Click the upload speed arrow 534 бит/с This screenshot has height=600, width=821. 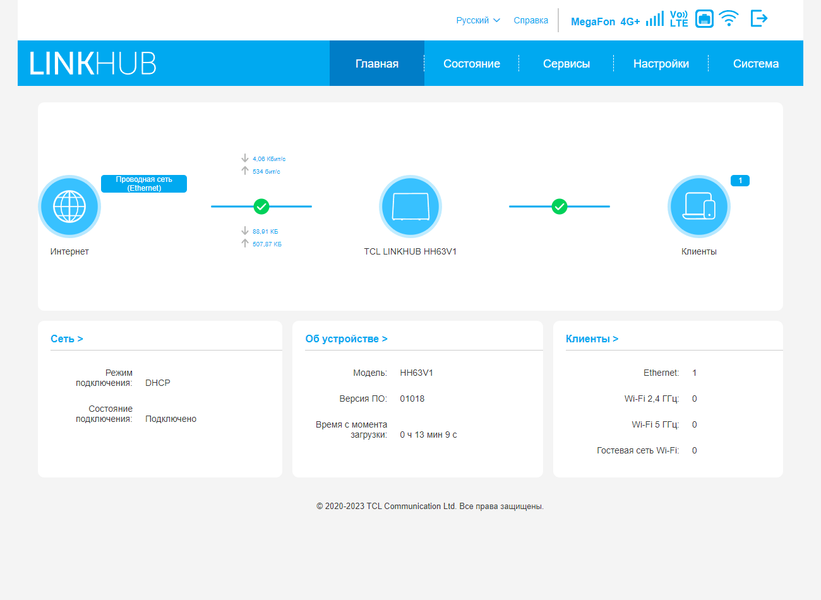245,171
